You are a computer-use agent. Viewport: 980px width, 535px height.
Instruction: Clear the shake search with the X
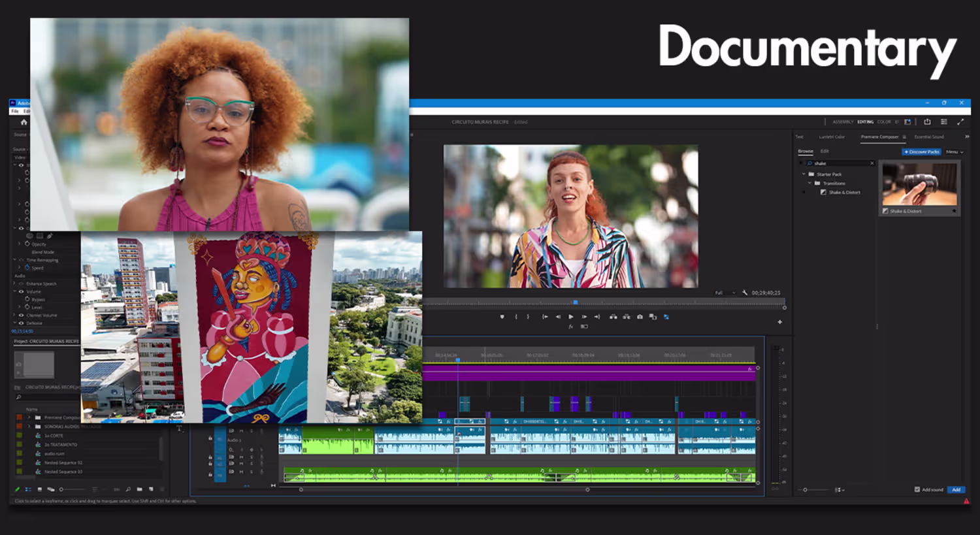coord(872,163)
